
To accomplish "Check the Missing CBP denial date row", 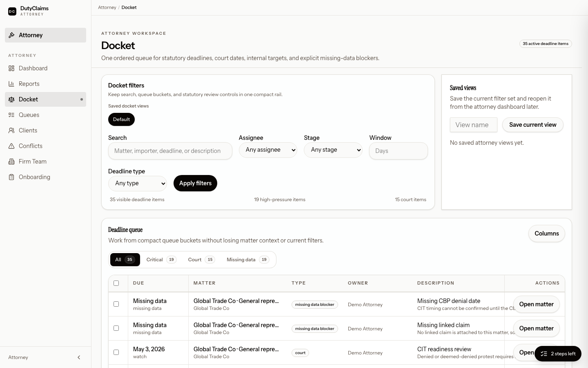I will pos(116,304).
